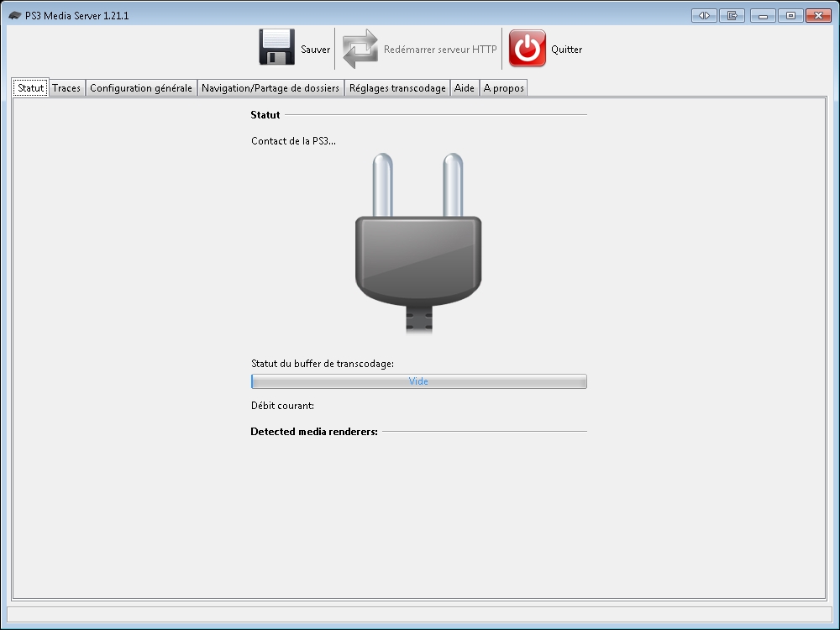Click the transcoding buffer progress bar showing Vide
The height and width of the screenshot is (630, 840).
(419, 381)
